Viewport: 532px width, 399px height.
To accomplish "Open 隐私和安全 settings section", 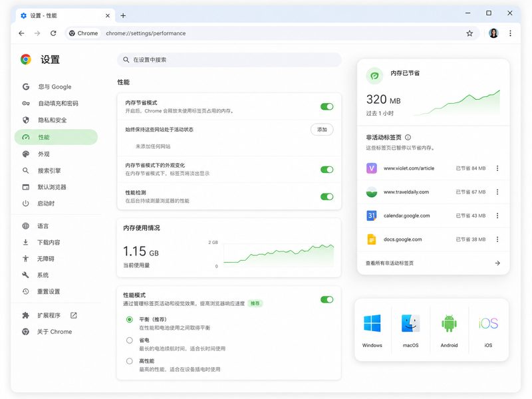I will point(57,120).
